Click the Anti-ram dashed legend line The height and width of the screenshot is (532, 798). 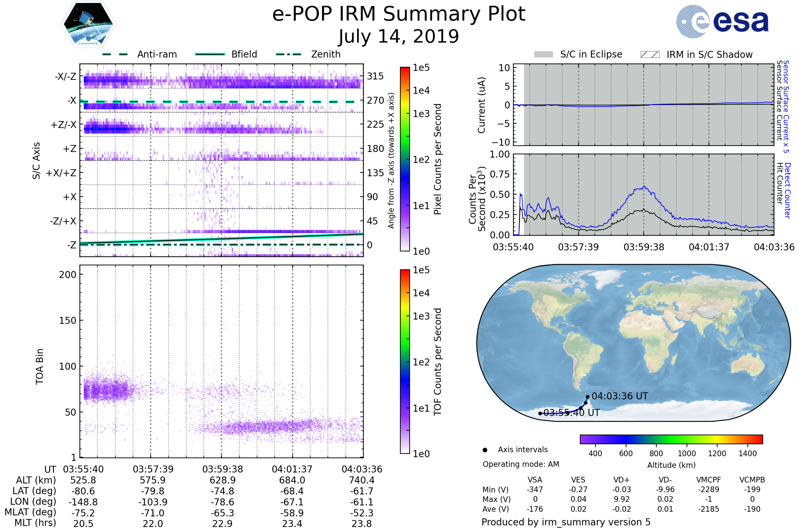tap(115, 54)
